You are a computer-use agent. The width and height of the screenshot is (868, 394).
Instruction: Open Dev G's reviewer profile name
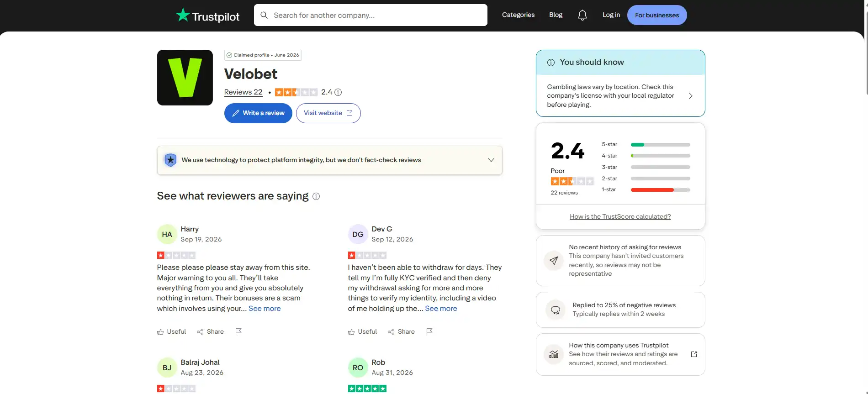pos(382,229)
